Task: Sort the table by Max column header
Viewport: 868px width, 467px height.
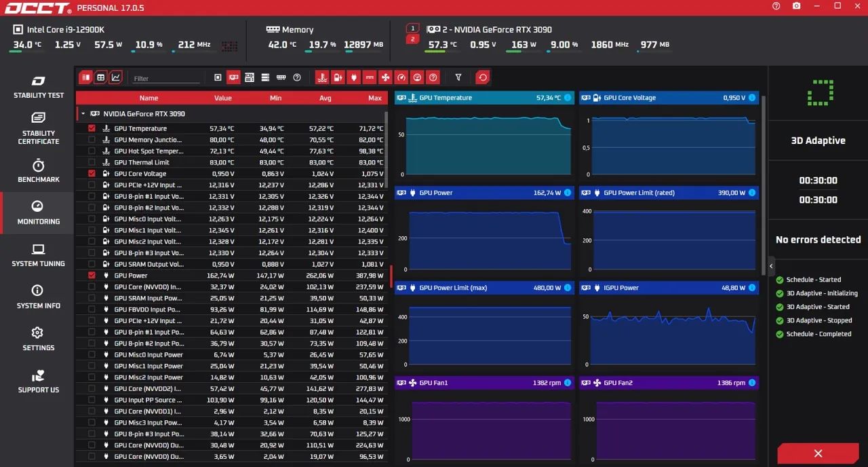Action: coord(374,98)
